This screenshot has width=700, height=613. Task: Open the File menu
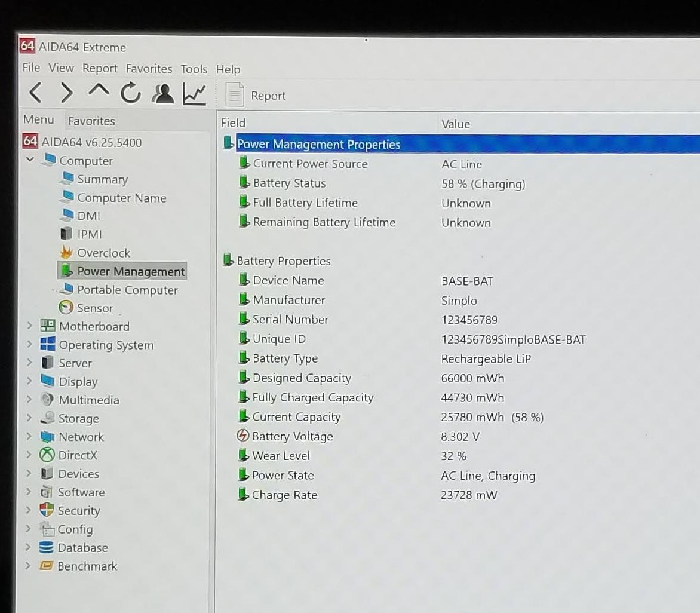coord(31,68)
